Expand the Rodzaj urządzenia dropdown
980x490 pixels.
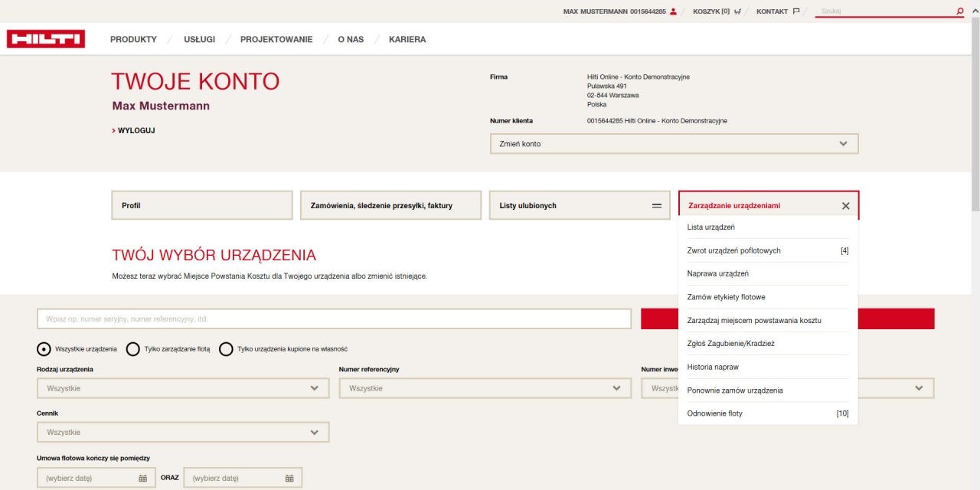tap(183, 388)
